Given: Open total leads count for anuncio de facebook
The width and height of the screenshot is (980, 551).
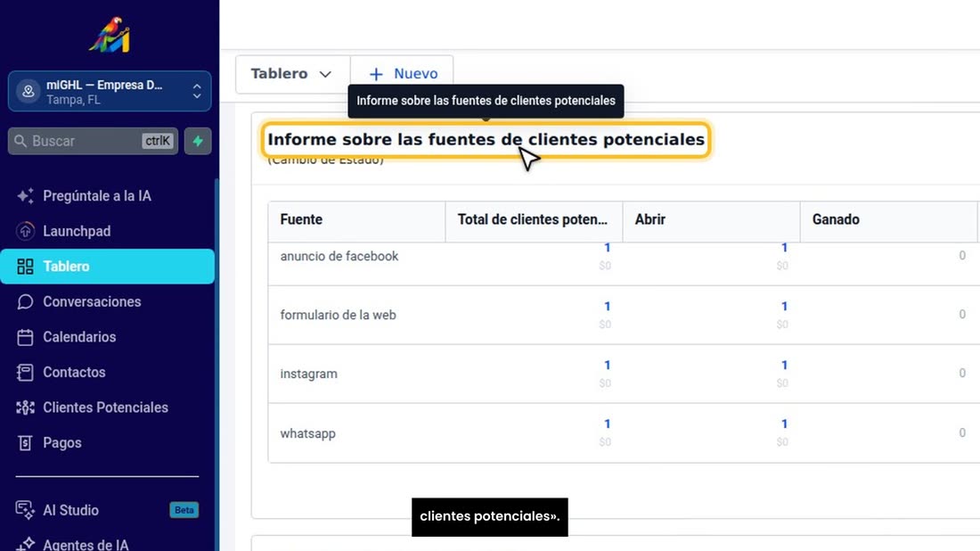Looking at the screenshot, I should [x=607, y=248].
